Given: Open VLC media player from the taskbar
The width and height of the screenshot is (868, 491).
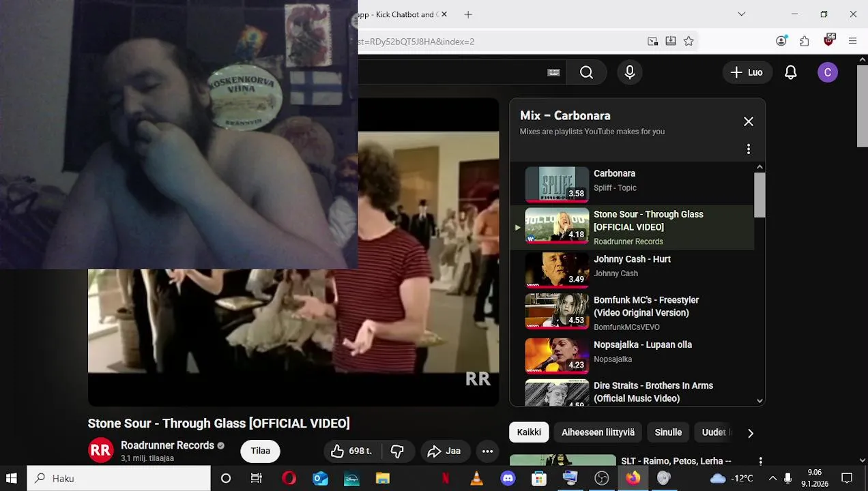Looking at the screenshot, I should pyautogui.click(x=477, y=478).
